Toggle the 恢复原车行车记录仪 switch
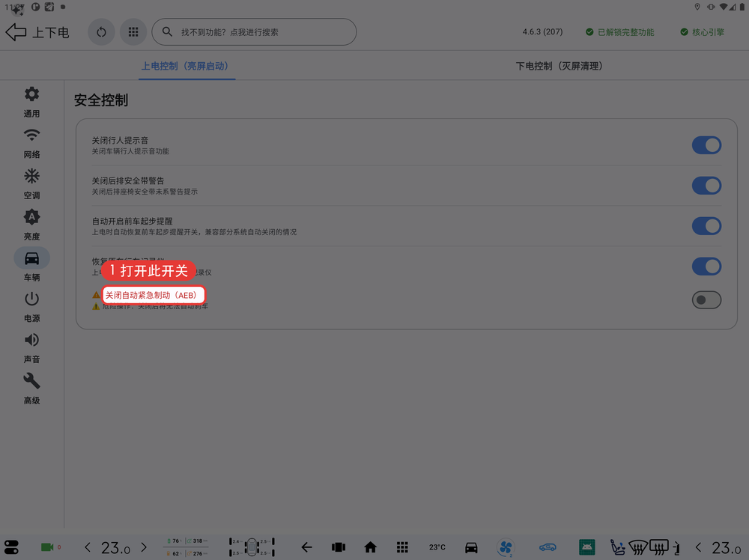This screenshot has width=749, height=560. pos(706,267)
